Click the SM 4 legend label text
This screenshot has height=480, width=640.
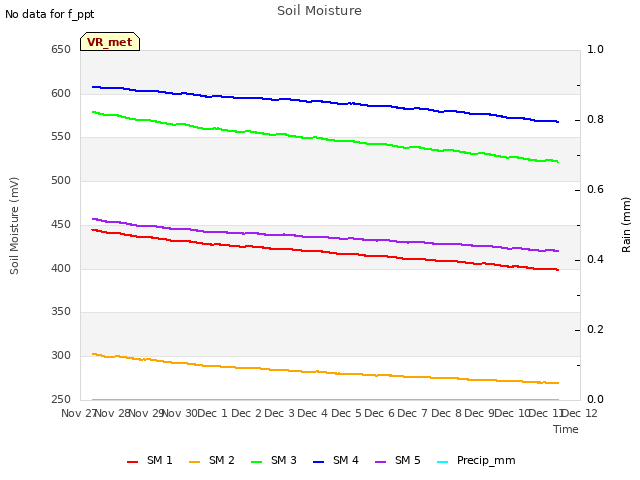coord(345,460)
